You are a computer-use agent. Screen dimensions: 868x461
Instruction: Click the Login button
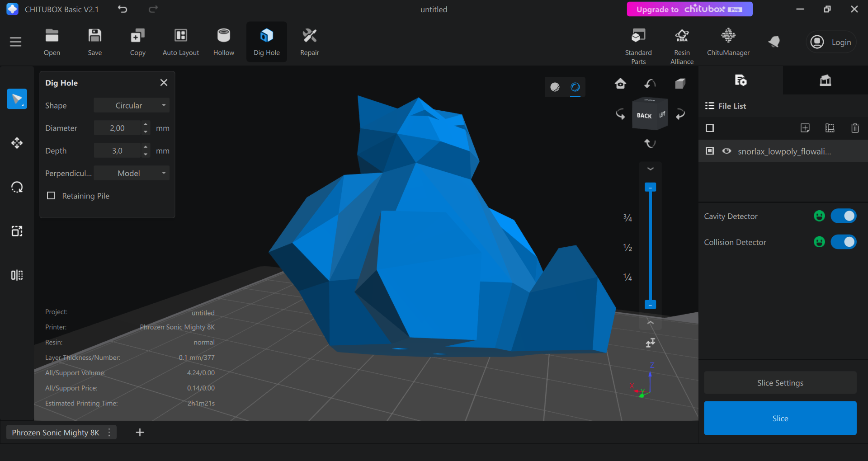(x=831, y=42)
